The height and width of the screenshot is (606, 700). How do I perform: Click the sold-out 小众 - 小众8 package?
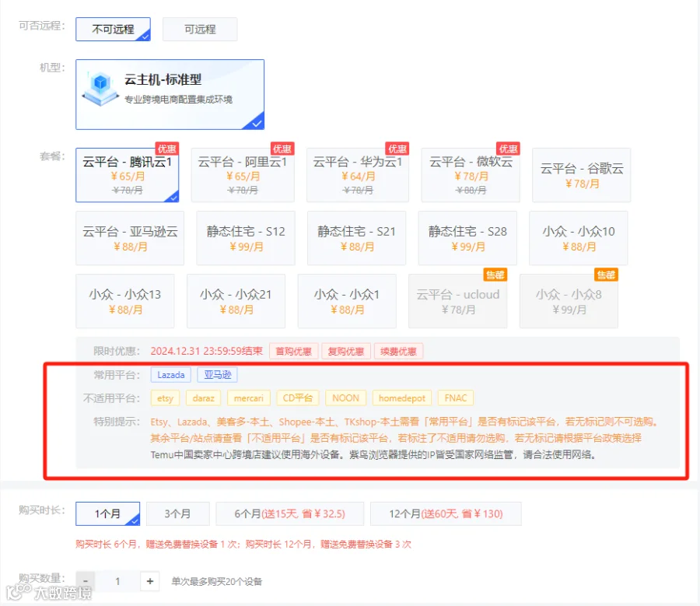point(569,301)
